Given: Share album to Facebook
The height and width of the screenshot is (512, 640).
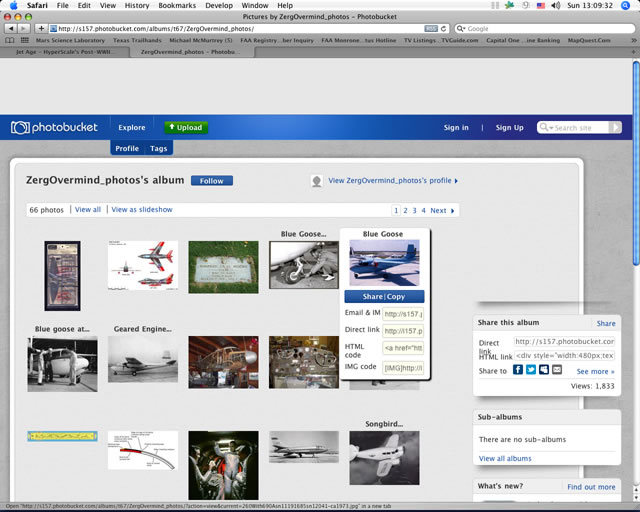Looking at the screenshot, I should tap(518, 370).
